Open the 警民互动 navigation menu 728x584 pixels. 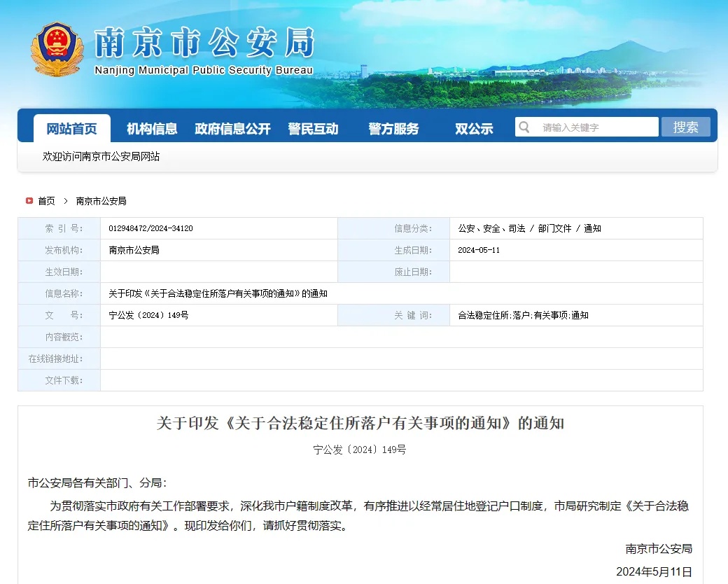314,128
